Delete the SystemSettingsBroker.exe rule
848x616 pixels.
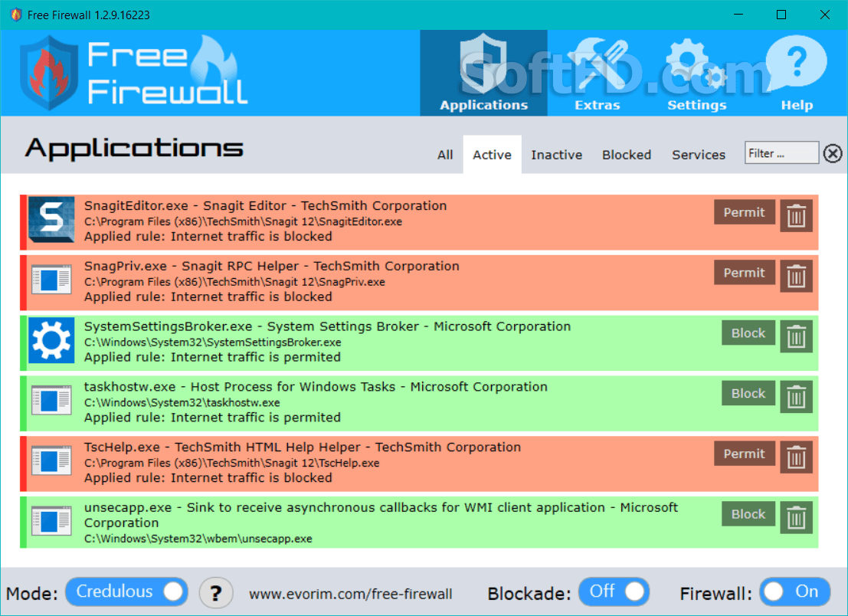(x=796, y=337)
